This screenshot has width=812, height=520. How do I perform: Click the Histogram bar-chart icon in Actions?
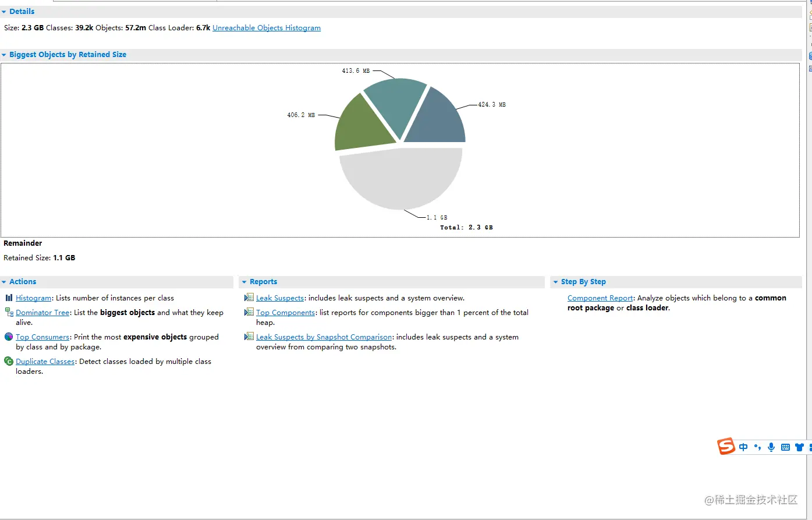(x=9, y=298)
